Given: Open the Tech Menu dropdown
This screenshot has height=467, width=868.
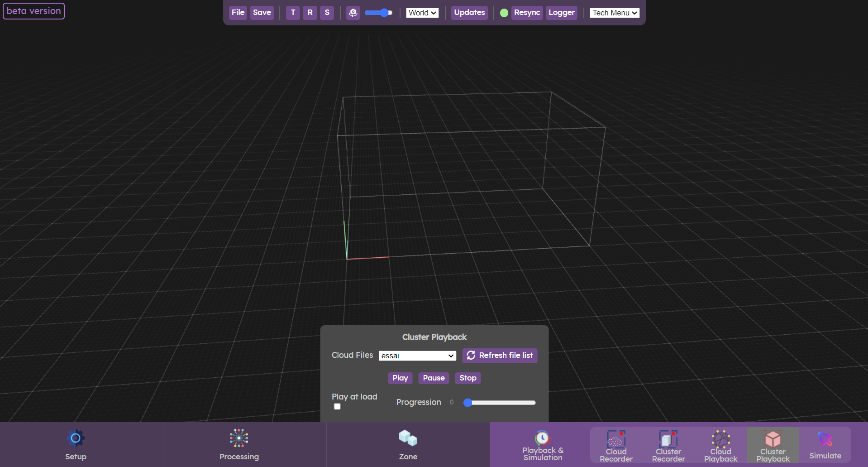Looking at the screenshot, I should [x=614, y=12].
